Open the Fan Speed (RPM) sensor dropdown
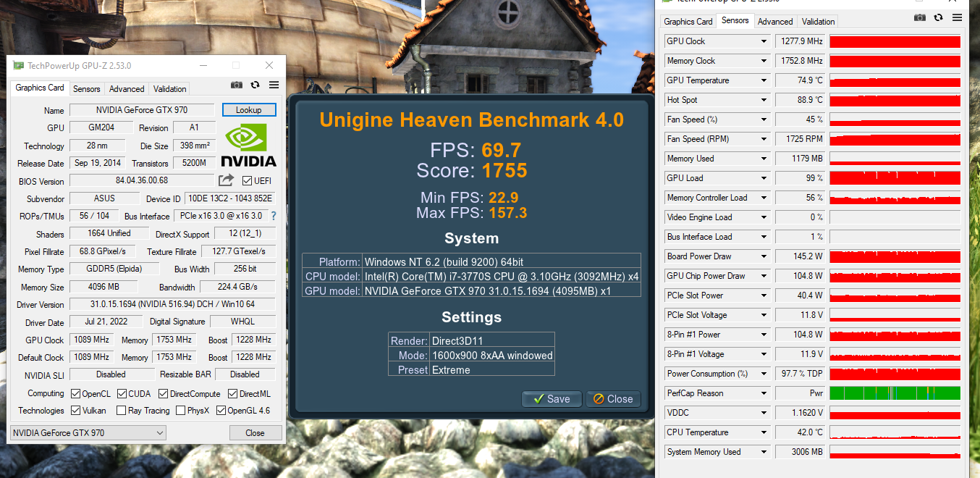The width and height of the screenshot is (980, 478). click(763, 139)
